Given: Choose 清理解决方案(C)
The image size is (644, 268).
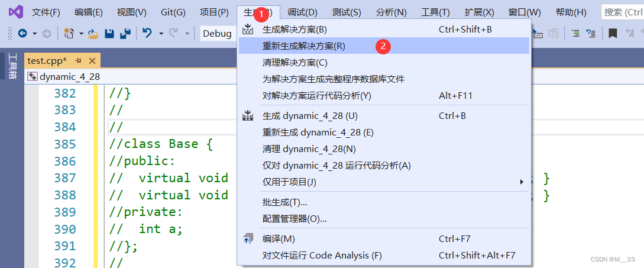Looking at the screenshot, I should click(384, 63).
